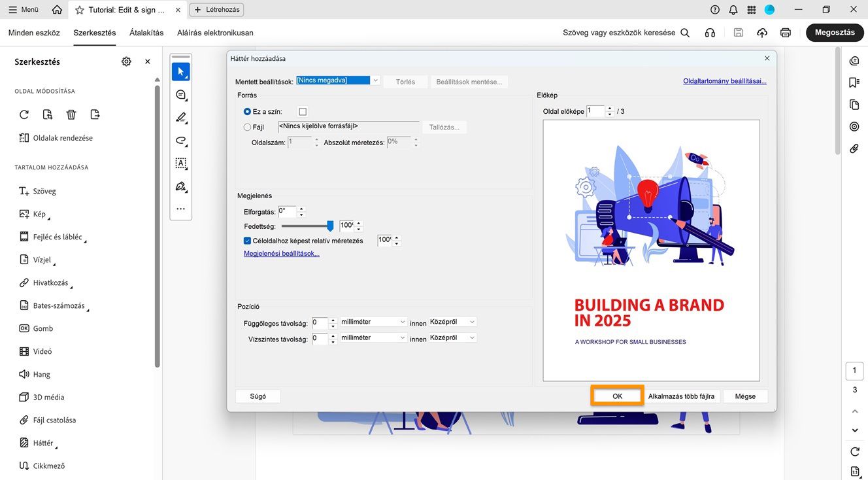Image resolution: width=868 pixels, height=480 pixels.
Task: Adjust the Fedettség opacity slider handle
Action: (330, 226)
